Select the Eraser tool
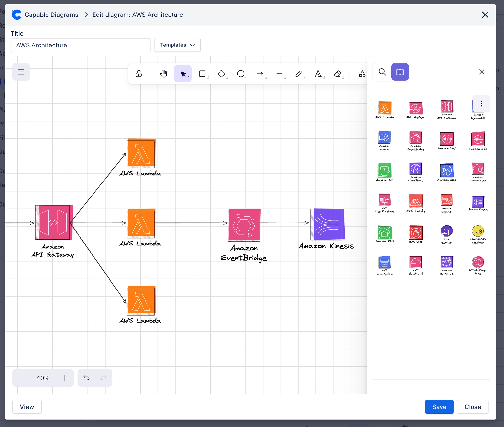Screen dimensions: 504x427 pos(337,74)
